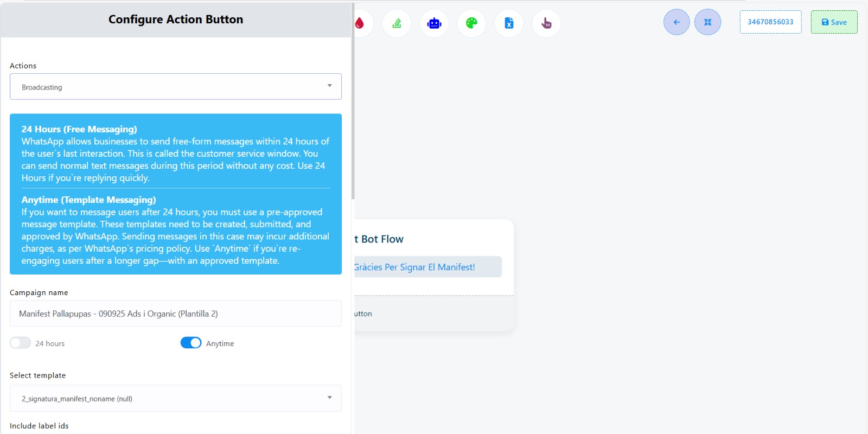This screenshot has width=868, height=434.
Task: Click the back arrow circle button
Action: [x=676, y=22]
